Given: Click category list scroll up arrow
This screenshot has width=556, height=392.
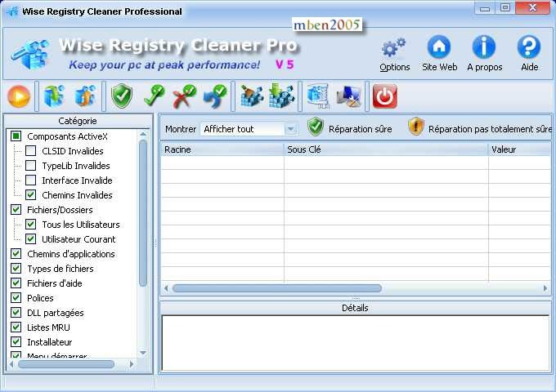Looking at the screenshot, I should coord(143,134).
